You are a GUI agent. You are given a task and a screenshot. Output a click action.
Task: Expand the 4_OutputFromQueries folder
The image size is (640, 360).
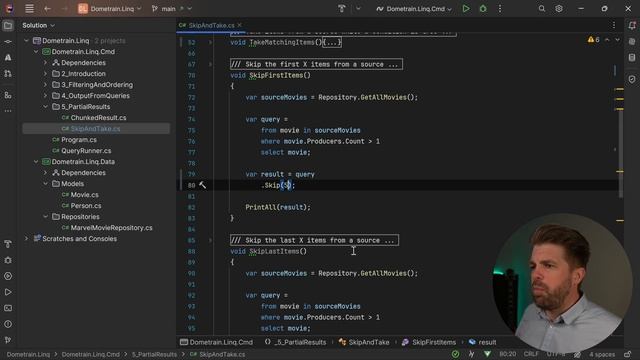click(45, 96)
